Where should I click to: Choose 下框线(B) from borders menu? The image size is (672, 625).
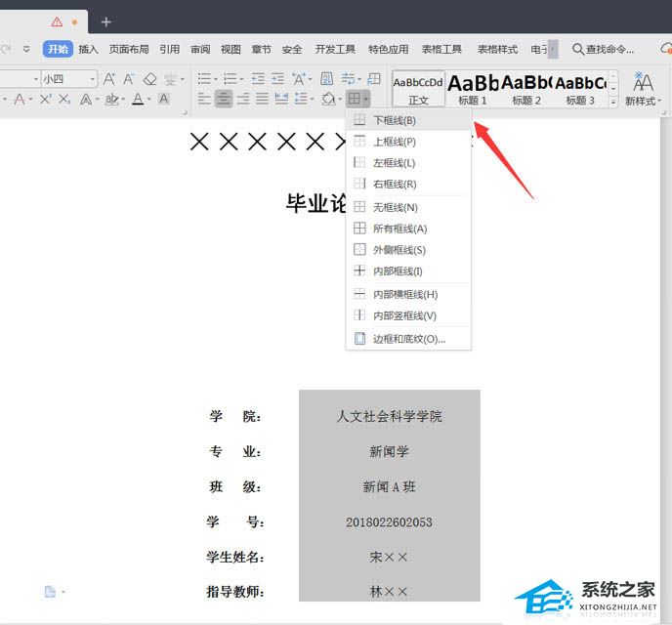tap(407, 120)
